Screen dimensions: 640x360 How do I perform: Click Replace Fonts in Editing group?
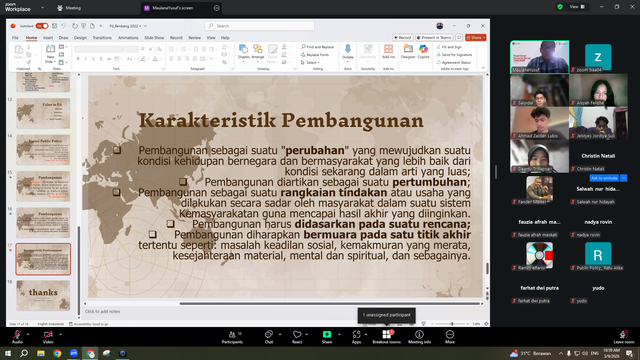coord(315,55)
